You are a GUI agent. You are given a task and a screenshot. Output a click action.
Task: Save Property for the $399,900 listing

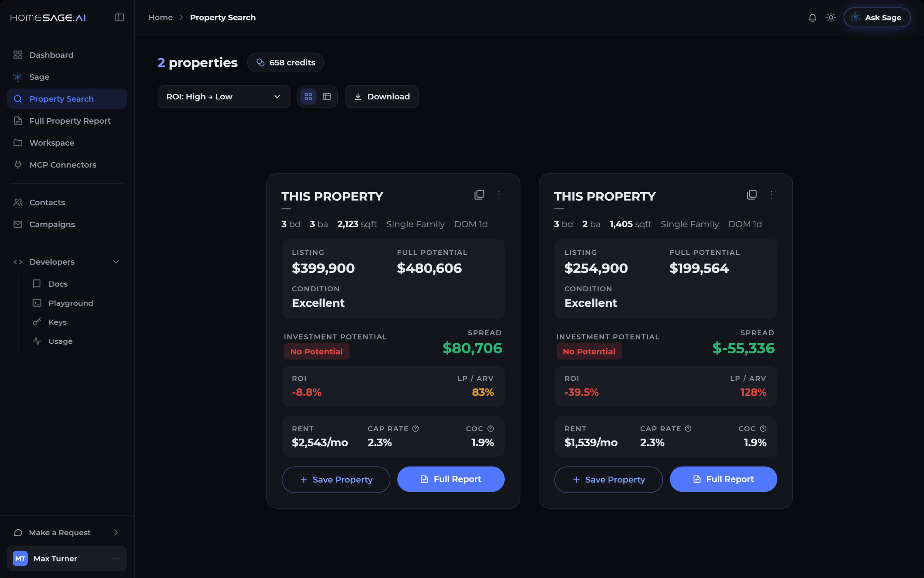[336, 479]
